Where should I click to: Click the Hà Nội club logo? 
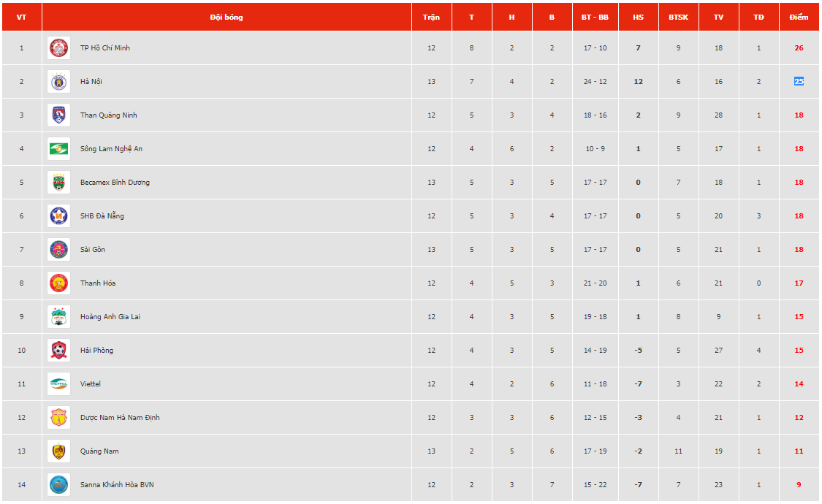point(58,82)
